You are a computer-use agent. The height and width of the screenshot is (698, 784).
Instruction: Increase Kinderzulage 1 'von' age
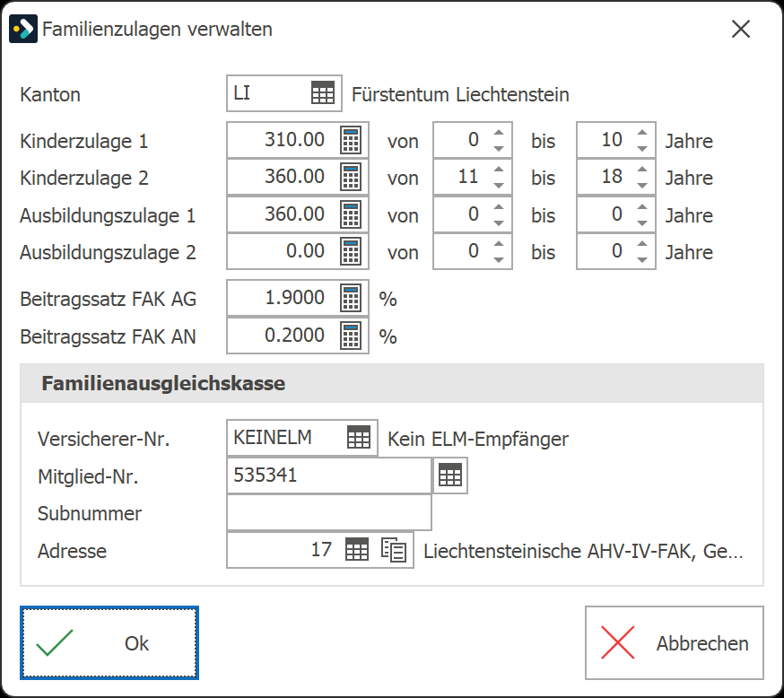pos(499,133)
